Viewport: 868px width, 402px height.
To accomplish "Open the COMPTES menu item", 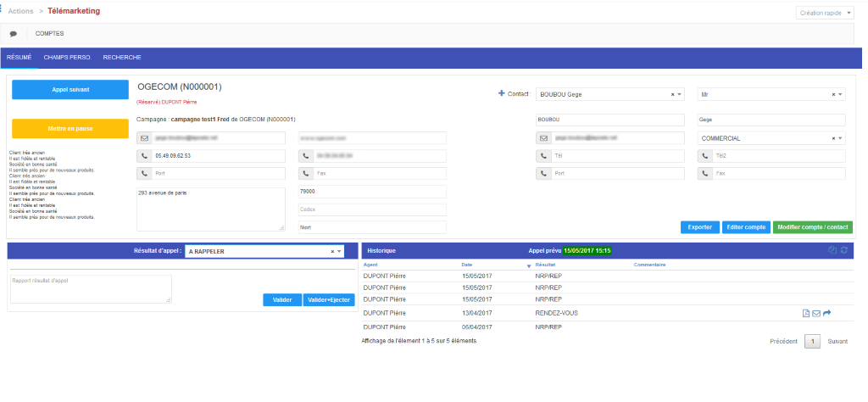I will point(49,34).
